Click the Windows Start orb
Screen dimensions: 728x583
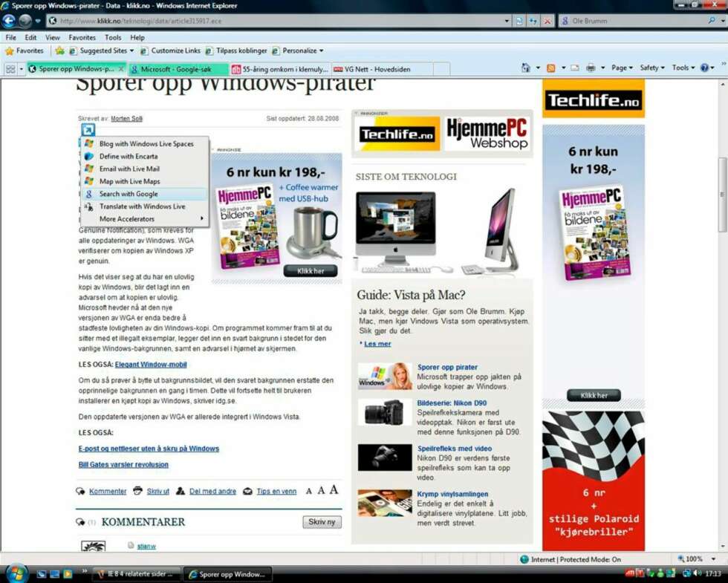point(17,573)
